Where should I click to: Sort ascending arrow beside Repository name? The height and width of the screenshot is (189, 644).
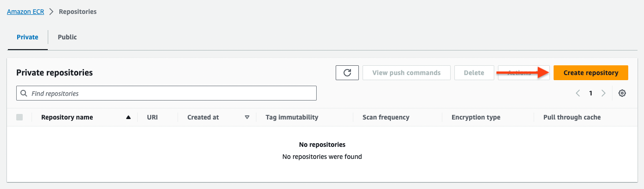[x=128, y=118]
